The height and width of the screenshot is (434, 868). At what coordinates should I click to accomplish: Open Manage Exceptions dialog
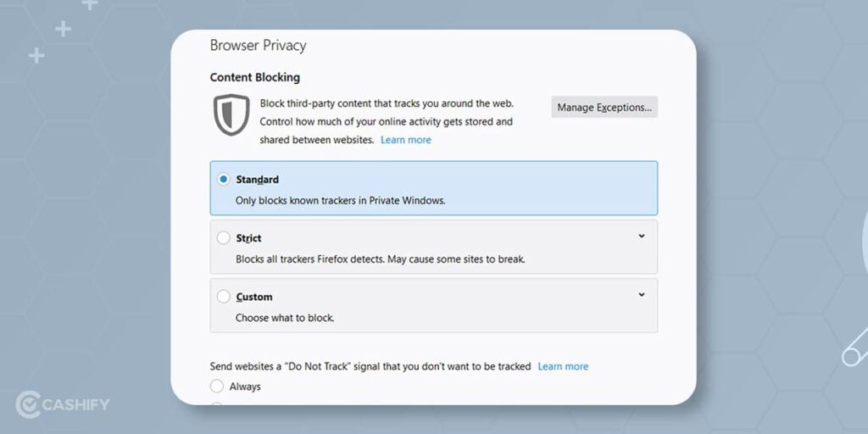coord(604,108)
